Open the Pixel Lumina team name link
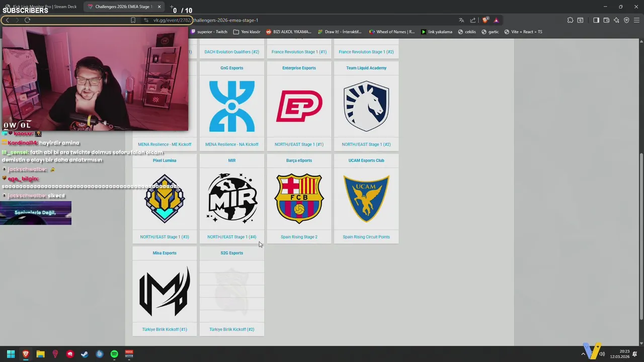The width and height of the screenshot is (644, 362). [165, 160]
